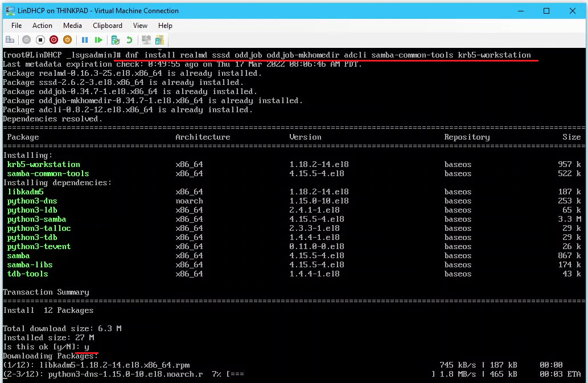Image resolution: width=588 pixels, height=383 pixels.
Task: Click the 'Install 12 Packages' line
Action: (x=48, y=311)
